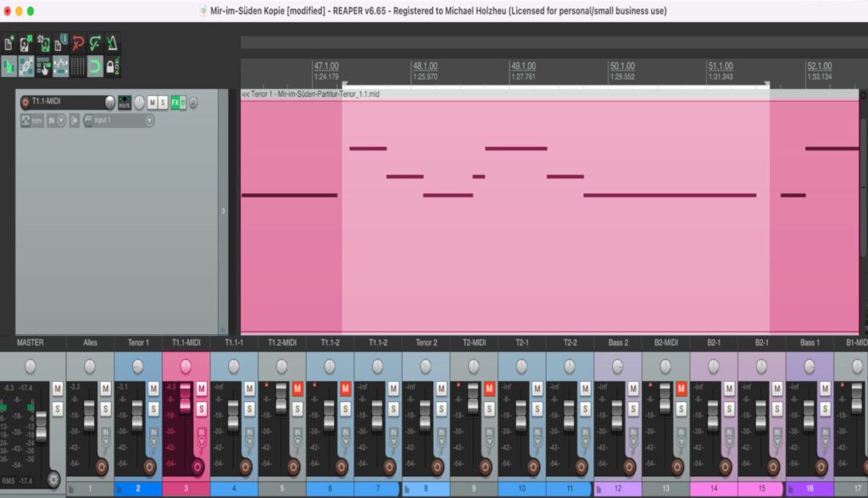The height and width of the screenshot is (498, 868).
Task: Click the red Undo icon
Action: point(77,43)
